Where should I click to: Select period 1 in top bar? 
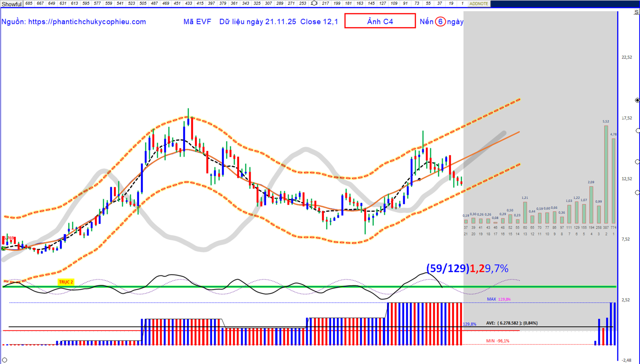[x=462, y=3]
